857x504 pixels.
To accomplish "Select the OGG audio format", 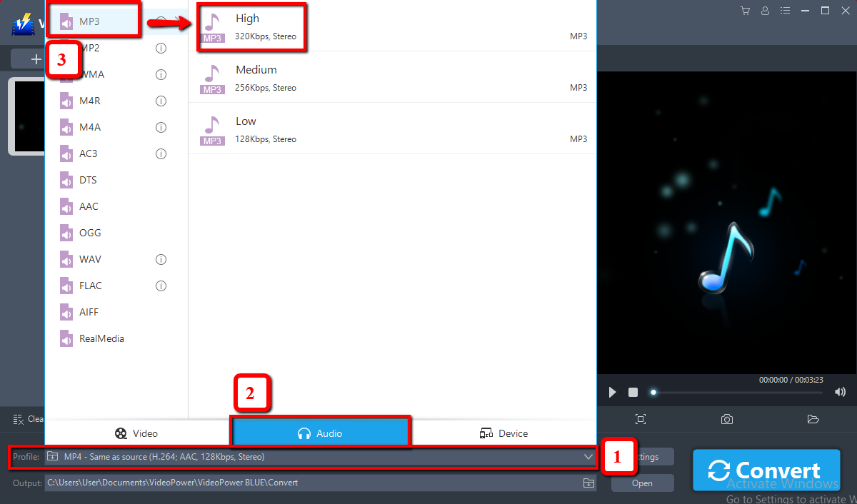I will click(x=92, y=233).
